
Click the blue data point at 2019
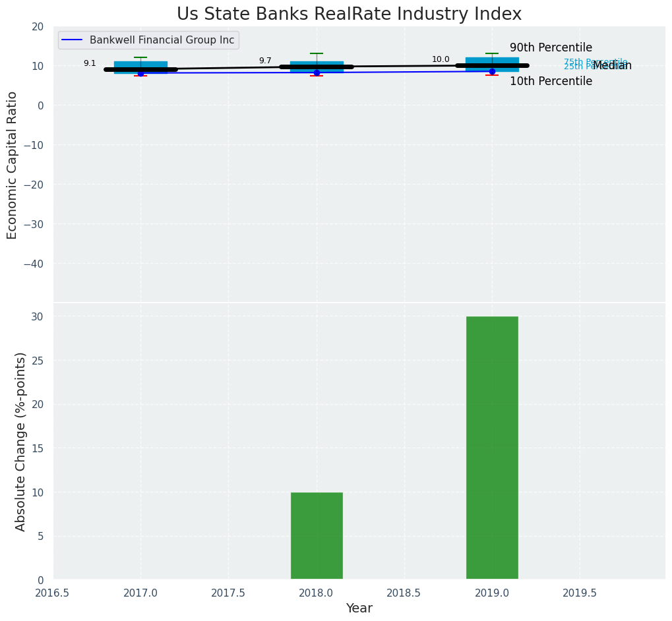point(492,71)
